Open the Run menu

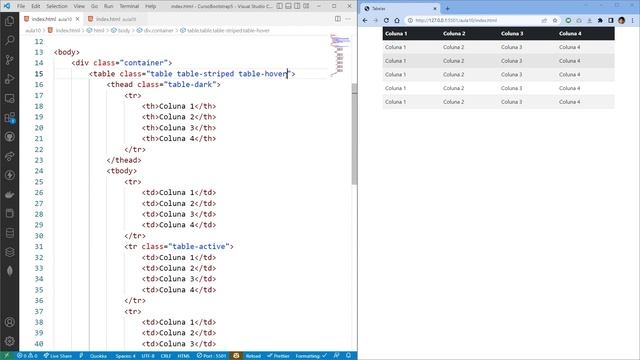click(109, 6)
